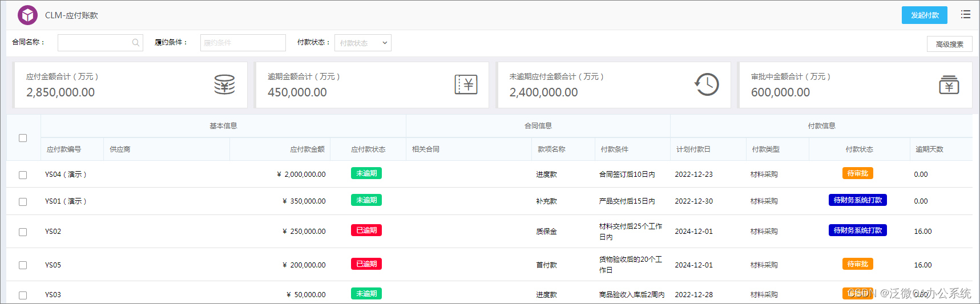Toggle the select-all checkbox in table header
This screenshot has width=980, height=304.
tap(23, 138)
